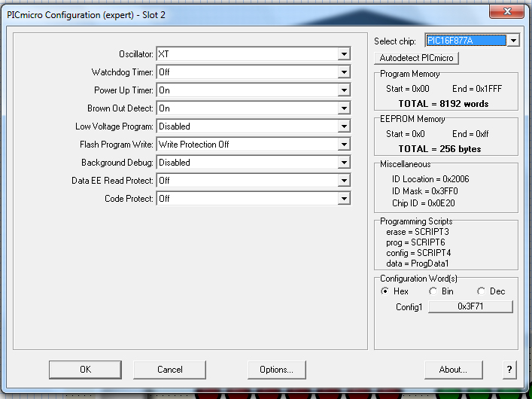Click the erase = SCRIPT3 text

(x=418, y=232)
